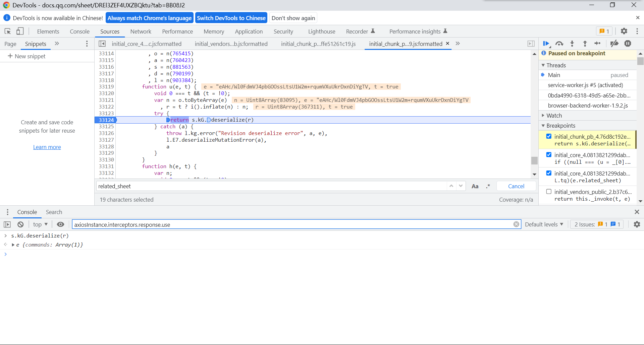
Task: Click the Switch DevTools to Chinese button
Action: tap(231, 18)
